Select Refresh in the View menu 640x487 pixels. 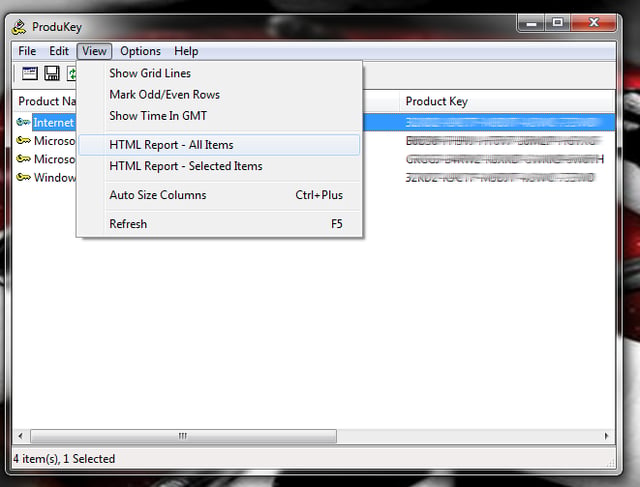220,224
